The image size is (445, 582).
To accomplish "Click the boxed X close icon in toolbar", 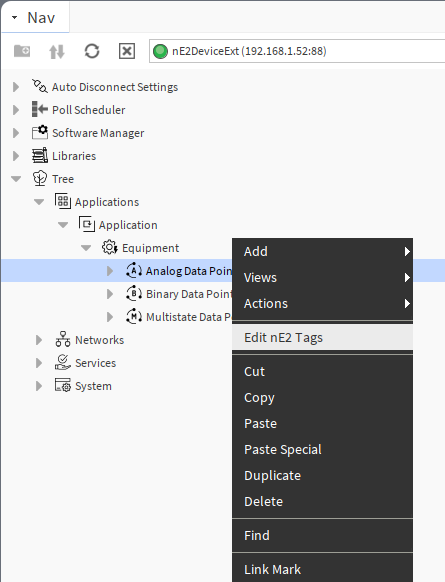I will pos(127,51).
